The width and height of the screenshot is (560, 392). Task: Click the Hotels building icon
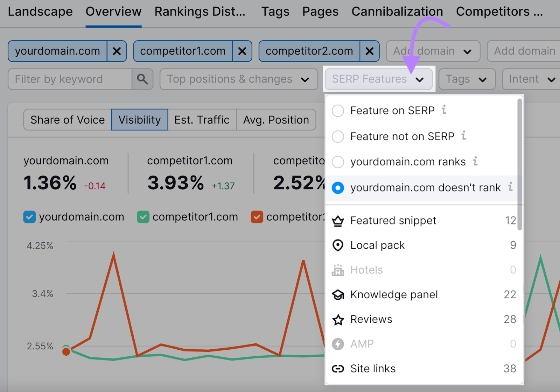338,270
